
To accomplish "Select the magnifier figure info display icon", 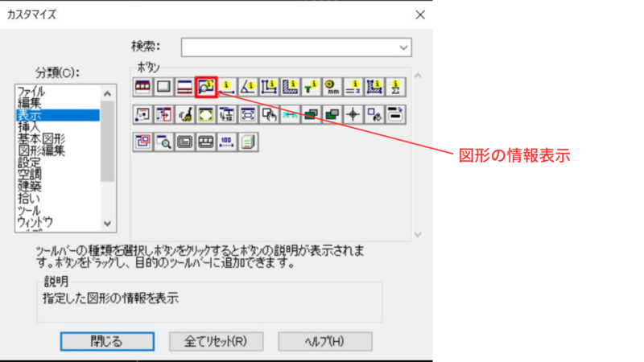I will (x=206, y=87).
